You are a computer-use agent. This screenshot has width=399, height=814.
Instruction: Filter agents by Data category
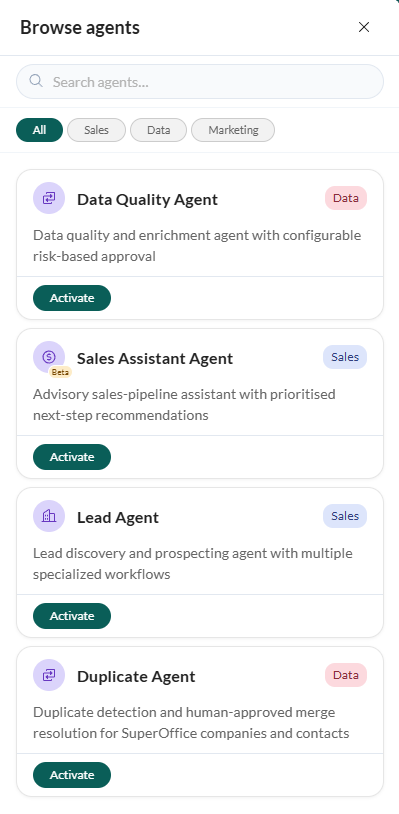click(158, 130)
